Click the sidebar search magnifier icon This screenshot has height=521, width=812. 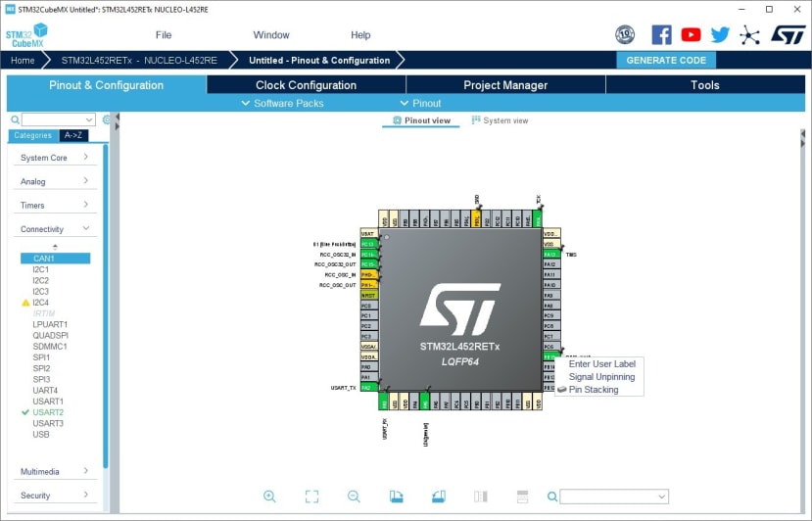[15, 119]
